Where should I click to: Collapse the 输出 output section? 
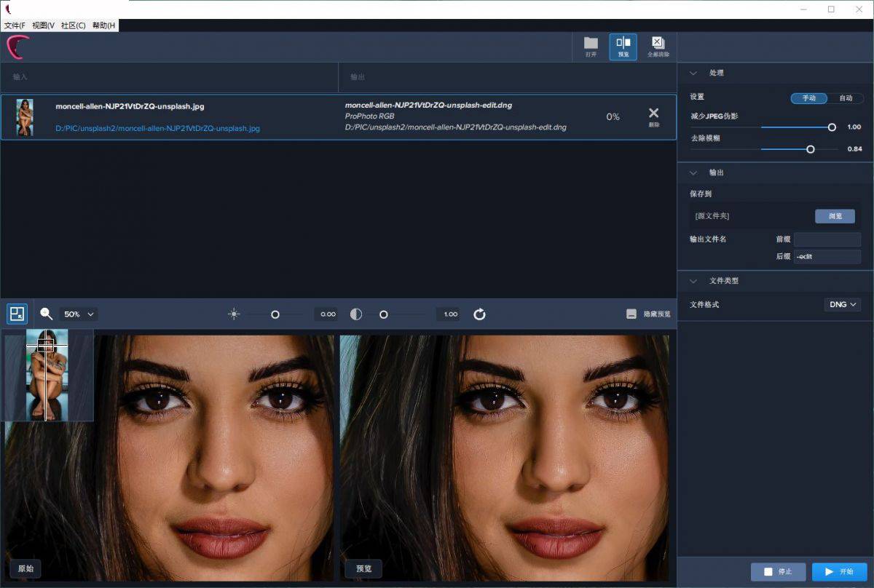point(693,172)
